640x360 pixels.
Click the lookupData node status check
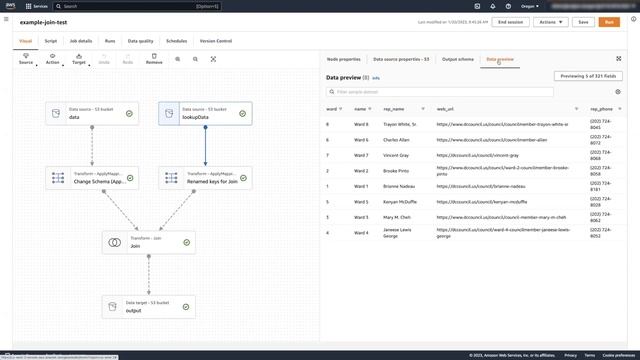242,113
